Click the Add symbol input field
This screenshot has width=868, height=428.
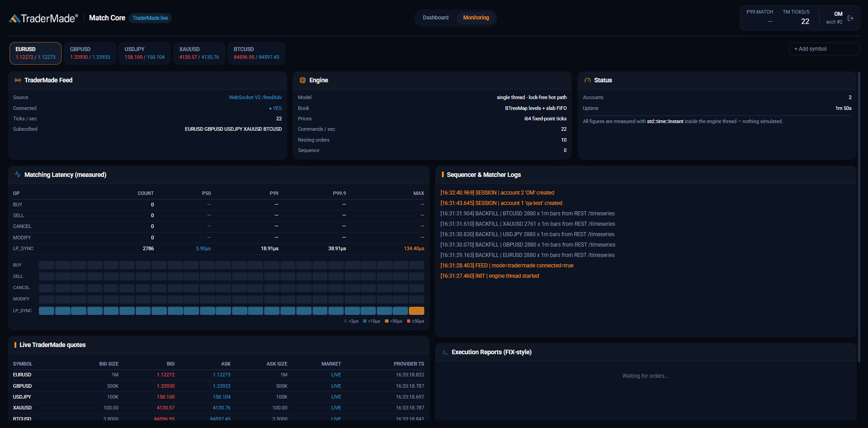pyautogui.click(x=824, y=49)
